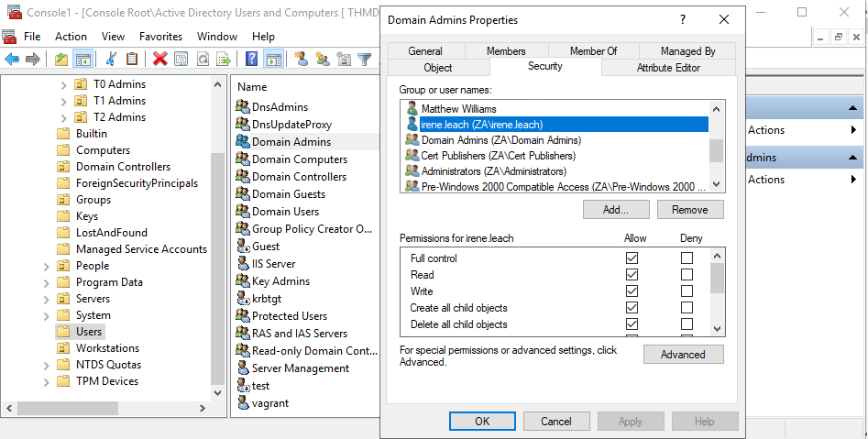Open the File menu
This screenshot has height=439, width=868.
click(x=32, y=37)
